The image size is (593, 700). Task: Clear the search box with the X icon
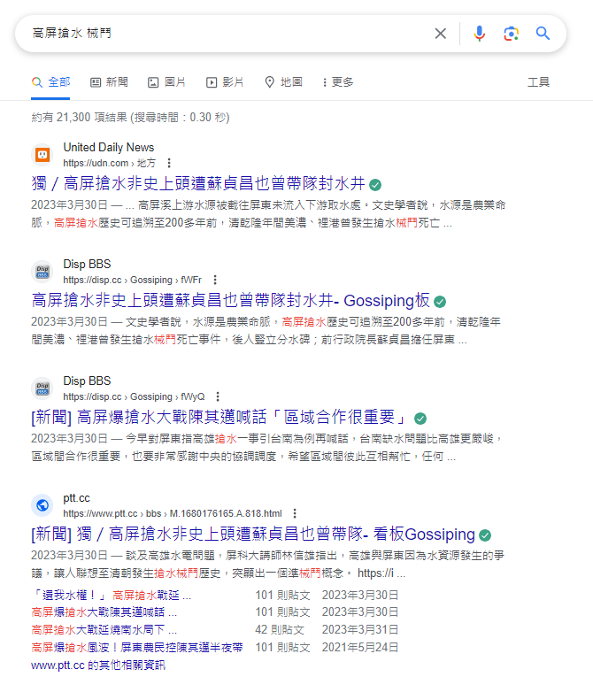click(x=440, y=34)
